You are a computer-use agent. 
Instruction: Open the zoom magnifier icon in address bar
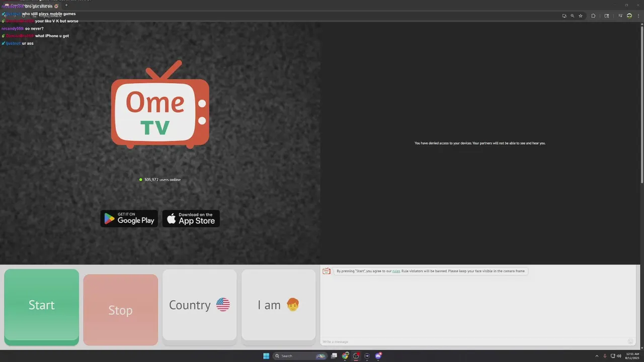click(x=572, y=16)
